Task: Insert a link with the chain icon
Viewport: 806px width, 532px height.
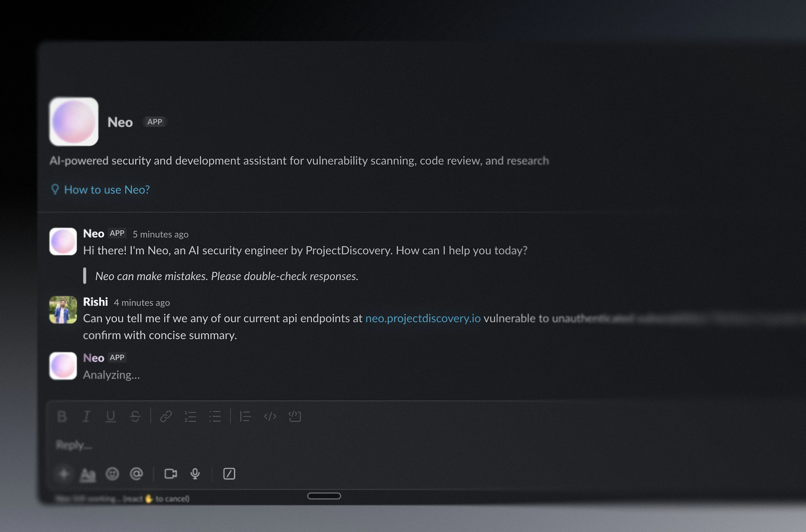Action: [166, 416]
